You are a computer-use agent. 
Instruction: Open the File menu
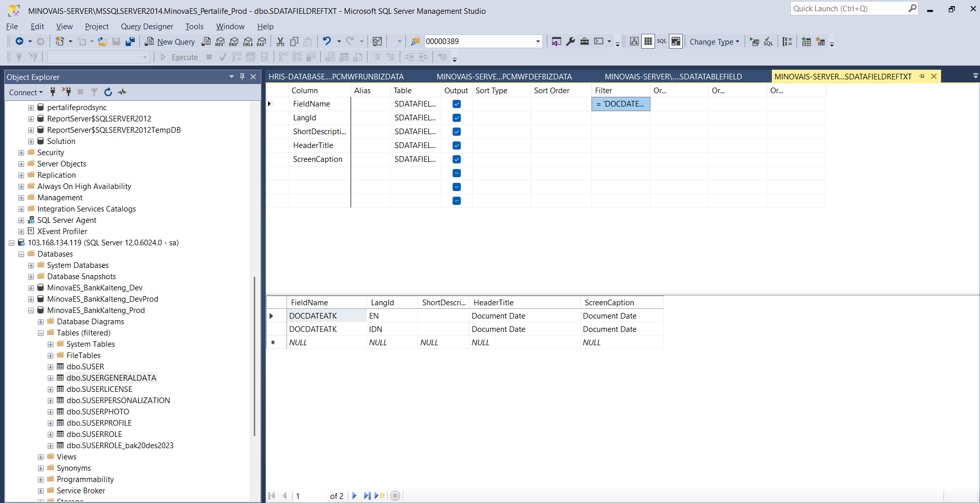tap(12, 27)
